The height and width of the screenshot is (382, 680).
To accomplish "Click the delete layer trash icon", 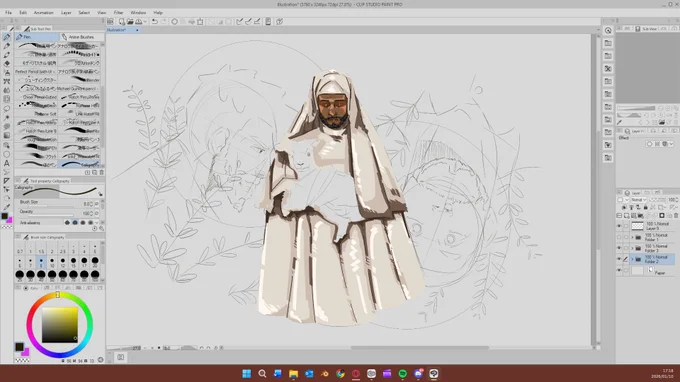I will [x=676, y=215].
